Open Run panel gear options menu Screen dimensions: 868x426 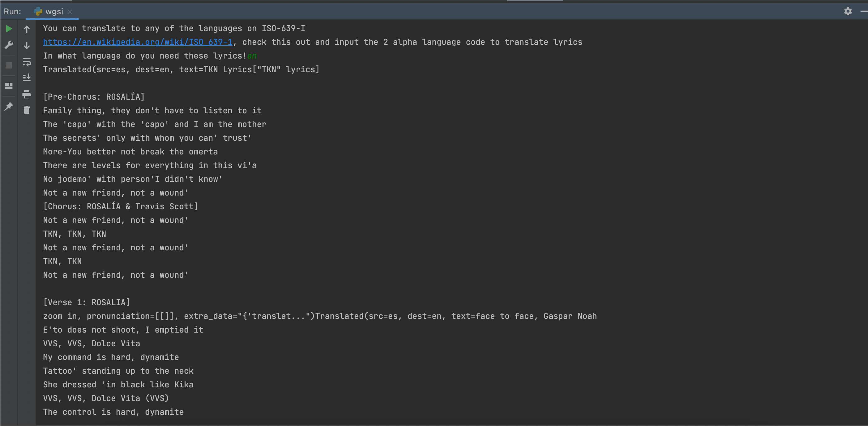[848, 12]
